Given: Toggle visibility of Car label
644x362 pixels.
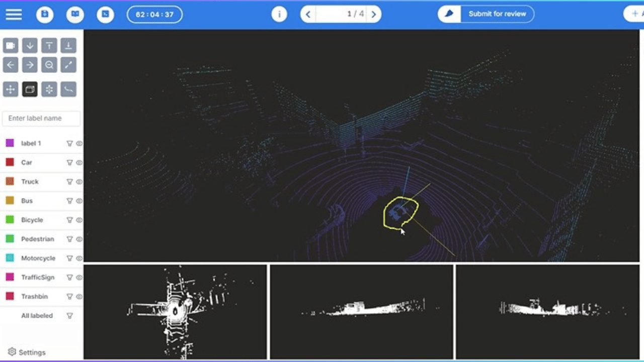Looking at the screenshot, I should [79, 163].
